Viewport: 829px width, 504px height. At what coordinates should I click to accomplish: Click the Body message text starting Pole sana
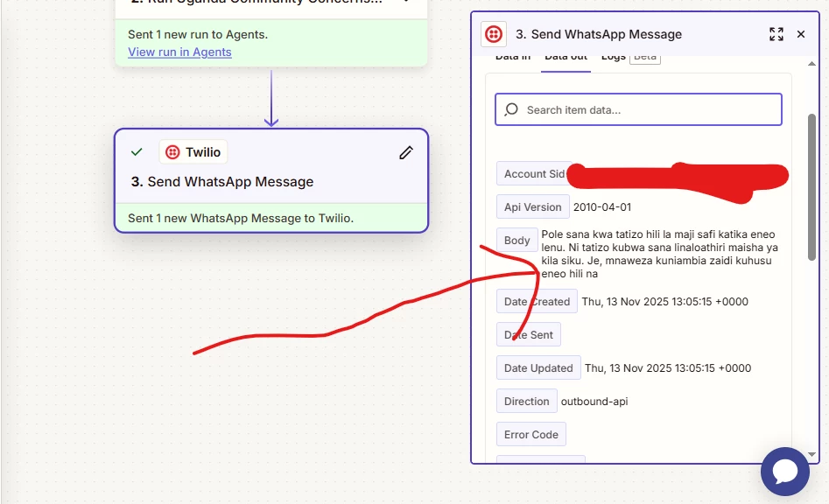(x=660, y=254)
